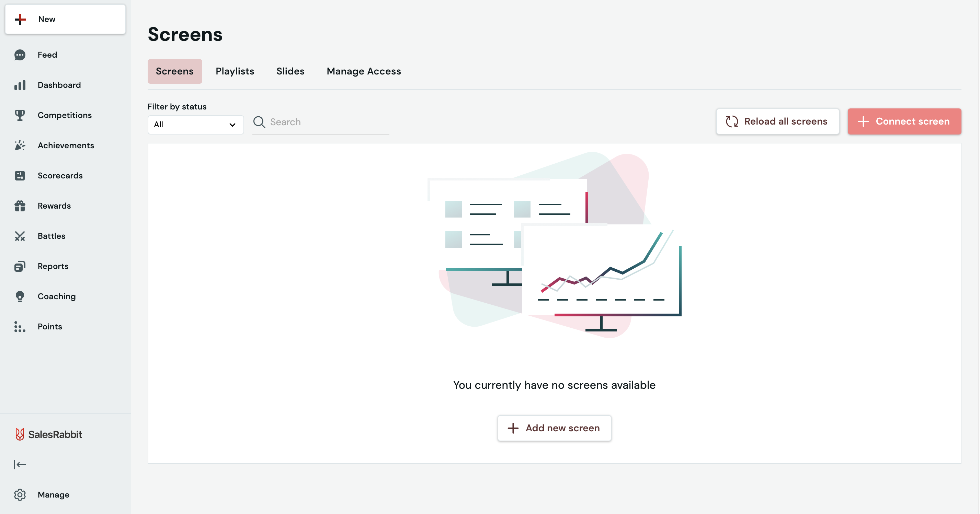Viewport: 980px width, 514px height.
Task: Click the Scorecards icon
Action: tap(20, 176)
